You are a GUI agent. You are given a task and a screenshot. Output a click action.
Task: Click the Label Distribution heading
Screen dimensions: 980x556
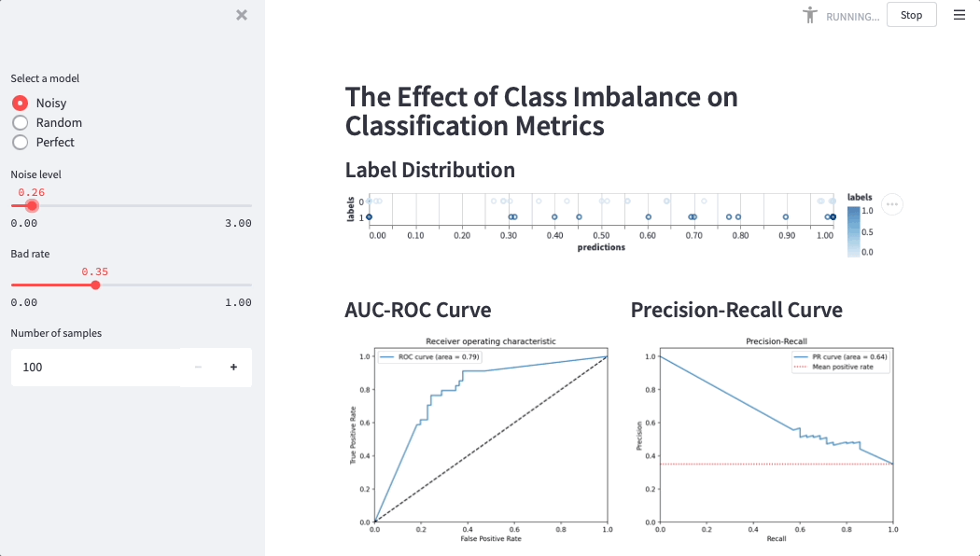click(x=429, y=170)
